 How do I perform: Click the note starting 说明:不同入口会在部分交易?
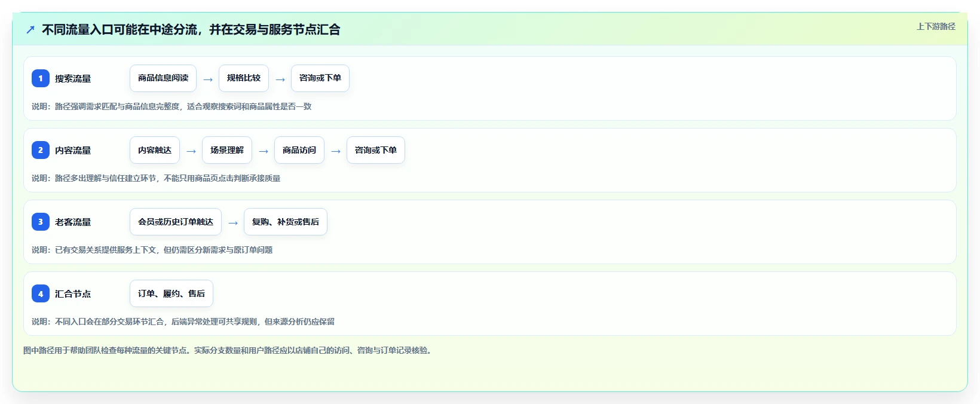coord(183,322)
